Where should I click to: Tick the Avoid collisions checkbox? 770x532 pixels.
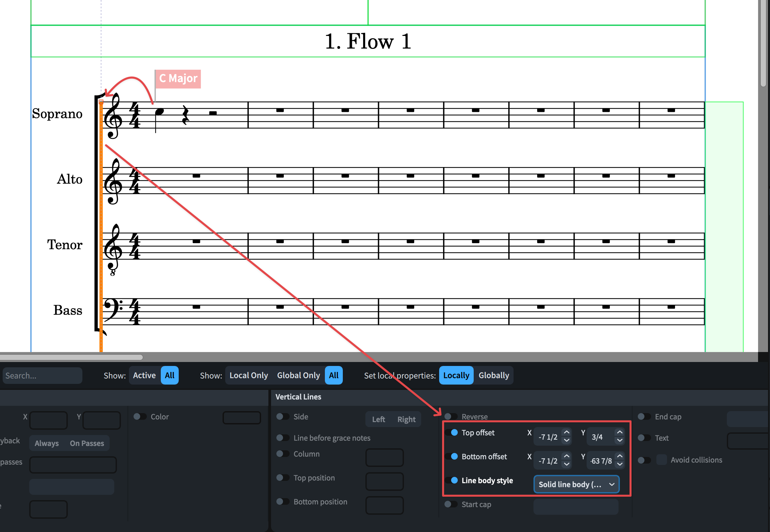tap(661, 460)
